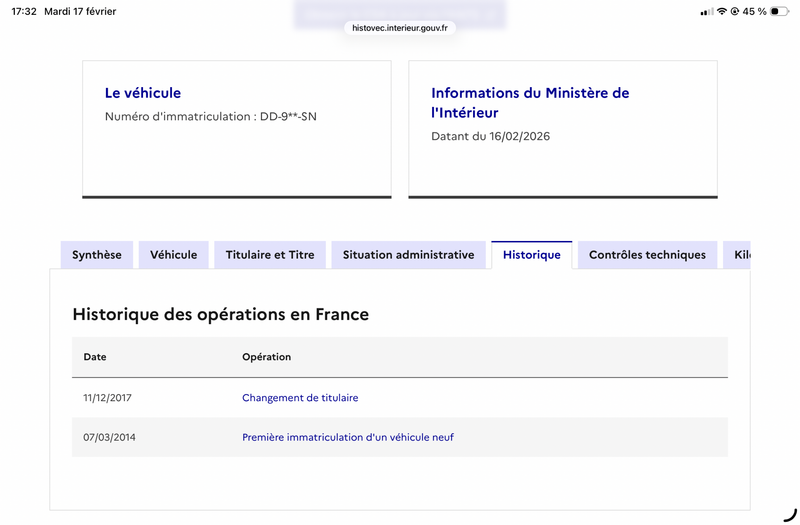Switch to the Véhicule tab
Viewport: 800px width, 525px height.
[173, 255]
